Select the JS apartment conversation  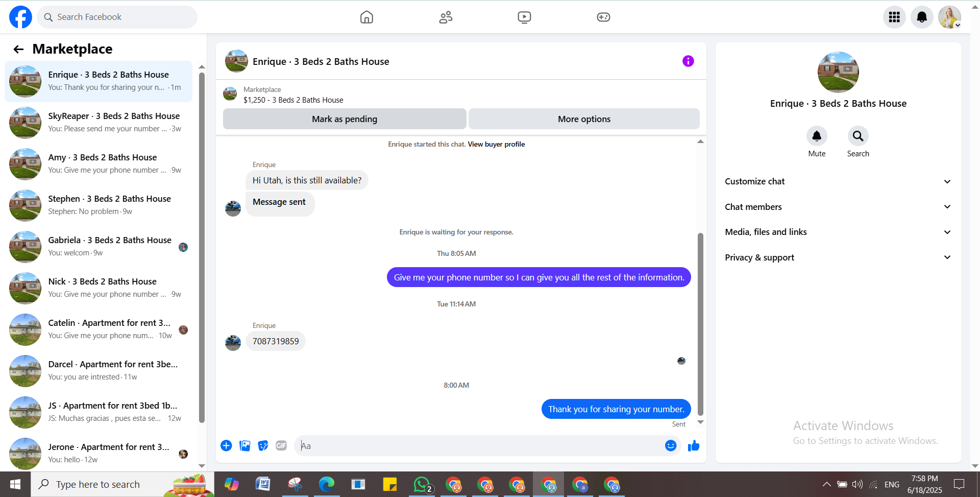coord(99,412)
